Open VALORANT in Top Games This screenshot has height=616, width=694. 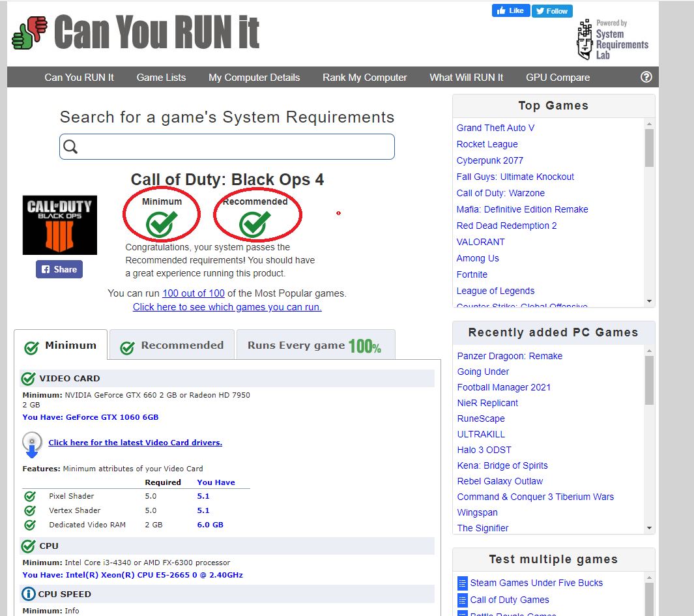pos(480,242)
